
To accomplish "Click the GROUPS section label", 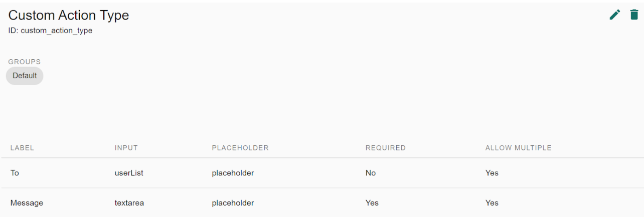I will tap(25, 62).
